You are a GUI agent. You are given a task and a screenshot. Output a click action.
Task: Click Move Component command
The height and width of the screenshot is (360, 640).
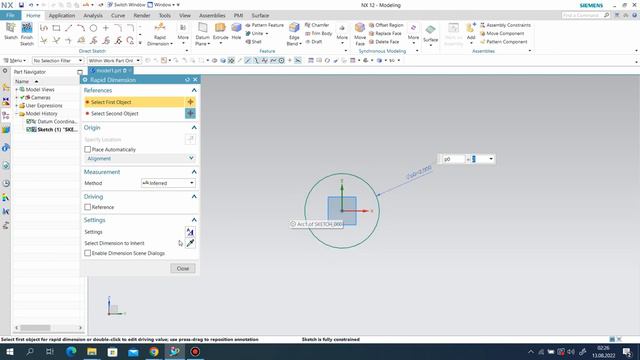(502, 33)
